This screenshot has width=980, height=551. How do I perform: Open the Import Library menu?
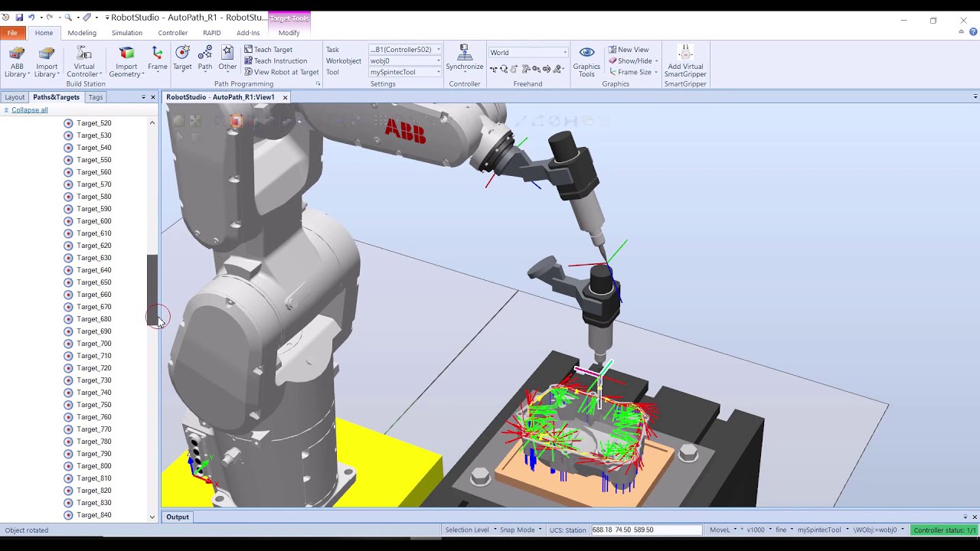47,62
